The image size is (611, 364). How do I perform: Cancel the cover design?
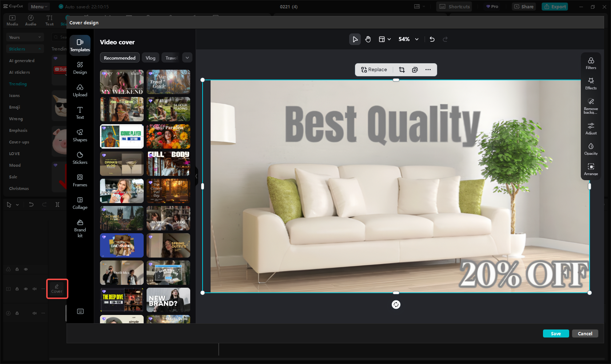coord(585,333)
